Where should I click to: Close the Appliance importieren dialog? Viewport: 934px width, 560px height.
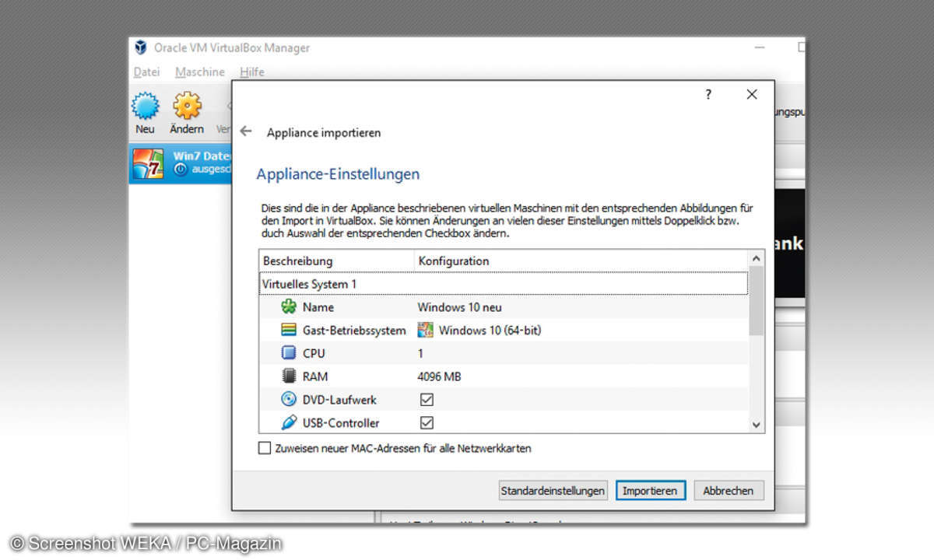coord(751,94)
